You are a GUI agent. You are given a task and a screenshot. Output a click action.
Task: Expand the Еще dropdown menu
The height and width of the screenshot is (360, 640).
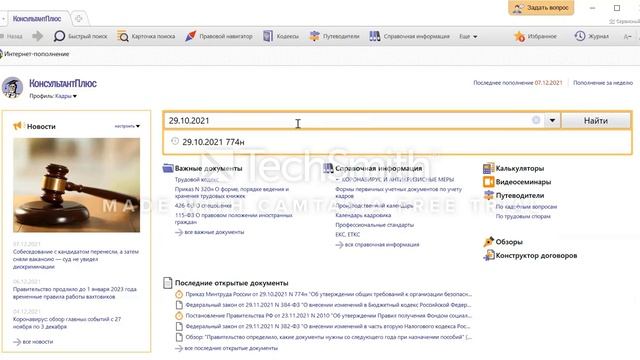coord(468,36)
